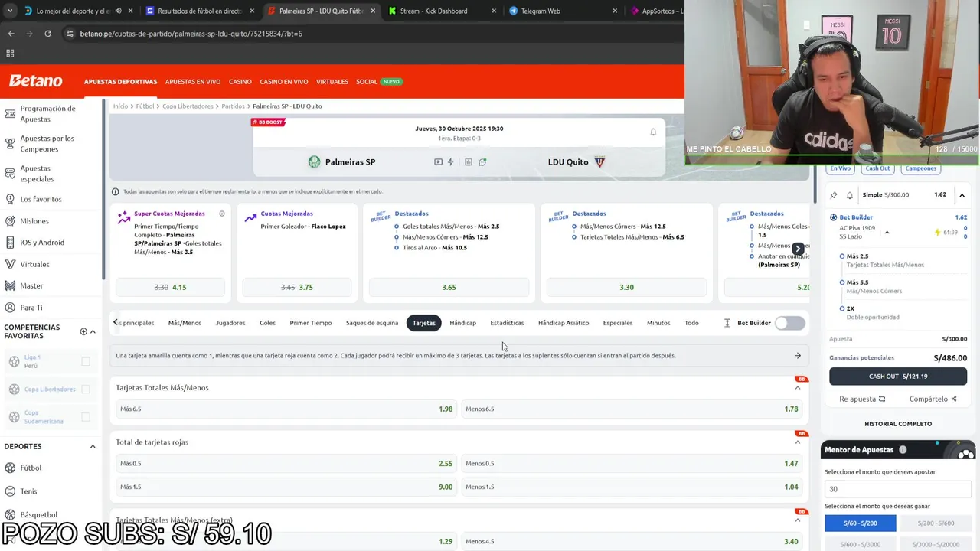Click info icon beside regulation time notice
This screenshot has height=551, width=980.
click(116, 191)
